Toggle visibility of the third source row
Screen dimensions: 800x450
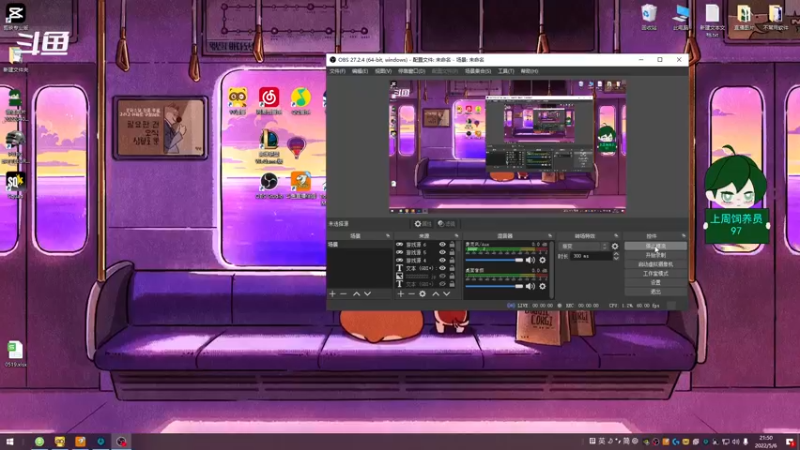442,260
